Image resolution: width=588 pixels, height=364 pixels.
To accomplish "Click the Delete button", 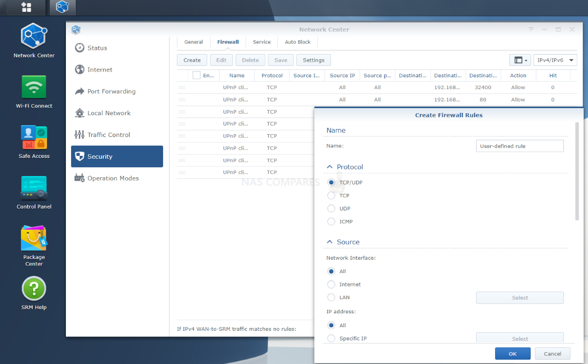I will click(x=250, y=60).
